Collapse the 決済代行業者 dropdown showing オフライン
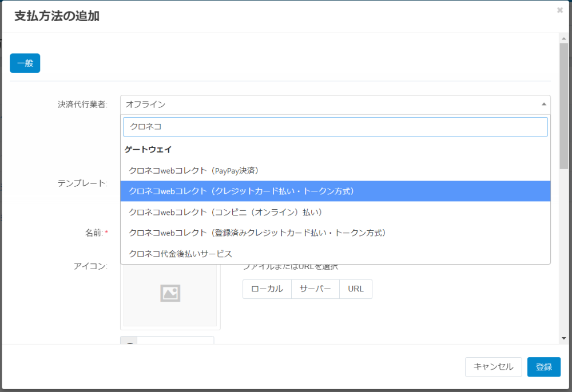This screenshot has height=392, width=572. (x=335, y=105)
